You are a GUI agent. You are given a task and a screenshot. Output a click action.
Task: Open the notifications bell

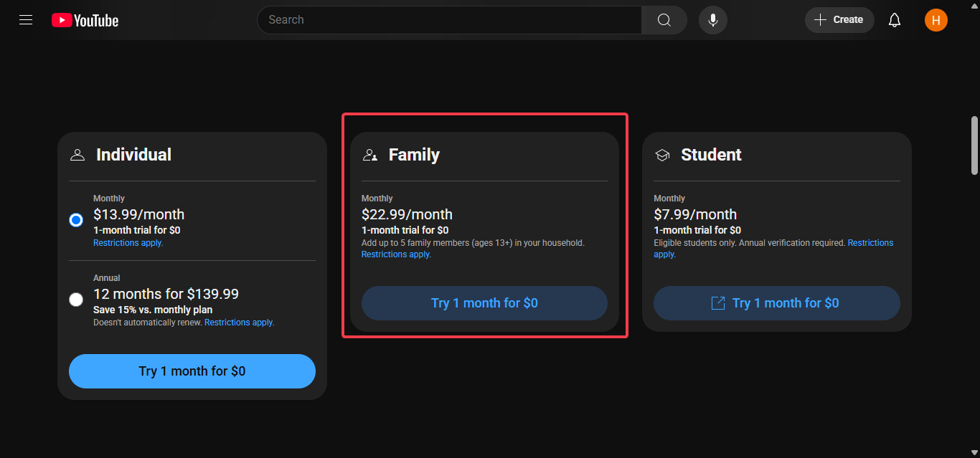tap(895, 20)
